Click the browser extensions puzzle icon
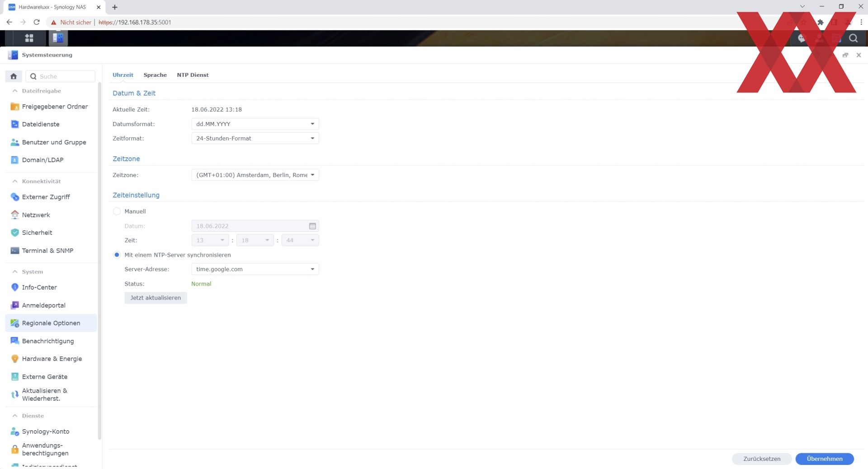Viewport: 868px width, 469px height. [x=821, y=22]
